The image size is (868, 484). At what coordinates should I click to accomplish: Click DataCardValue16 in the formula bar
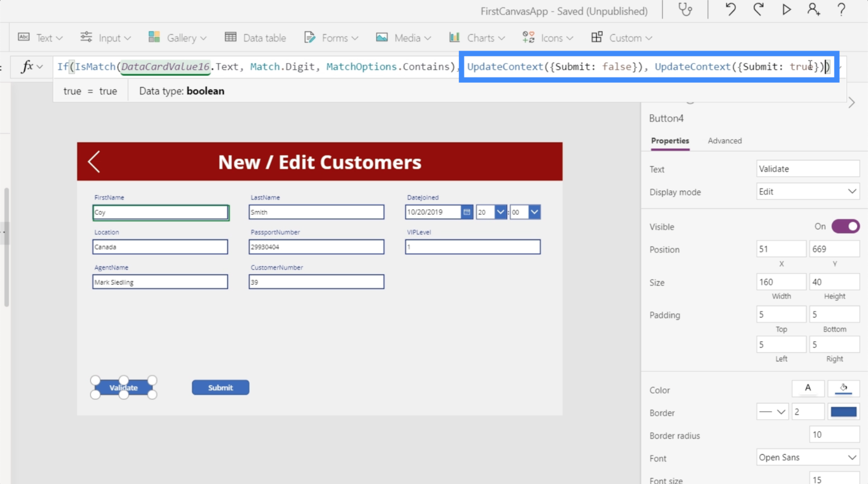[165, 67]
